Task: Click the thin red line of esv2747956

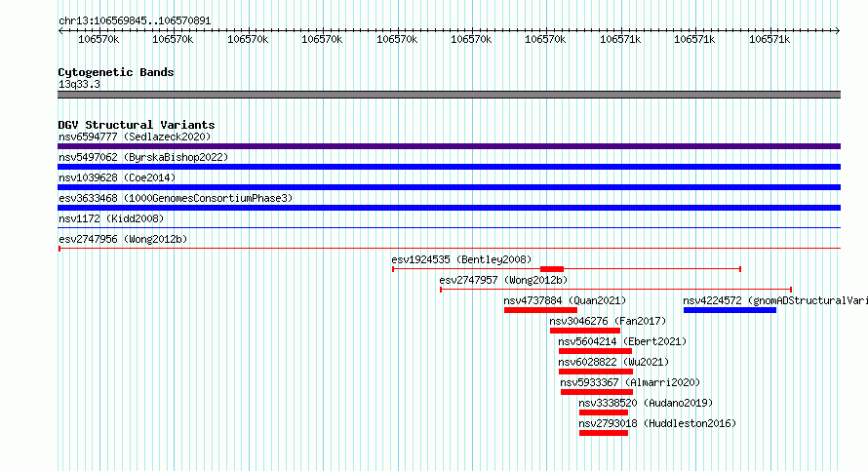Action: point(449,249)
